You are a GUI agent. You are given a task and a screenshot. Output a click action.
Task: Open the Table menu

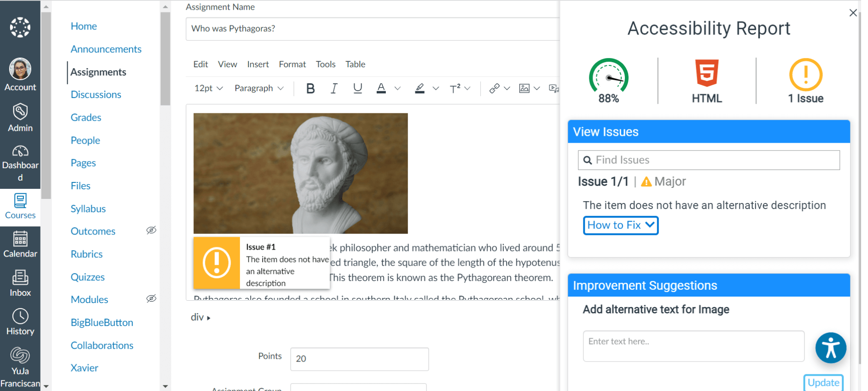point(355,64)
